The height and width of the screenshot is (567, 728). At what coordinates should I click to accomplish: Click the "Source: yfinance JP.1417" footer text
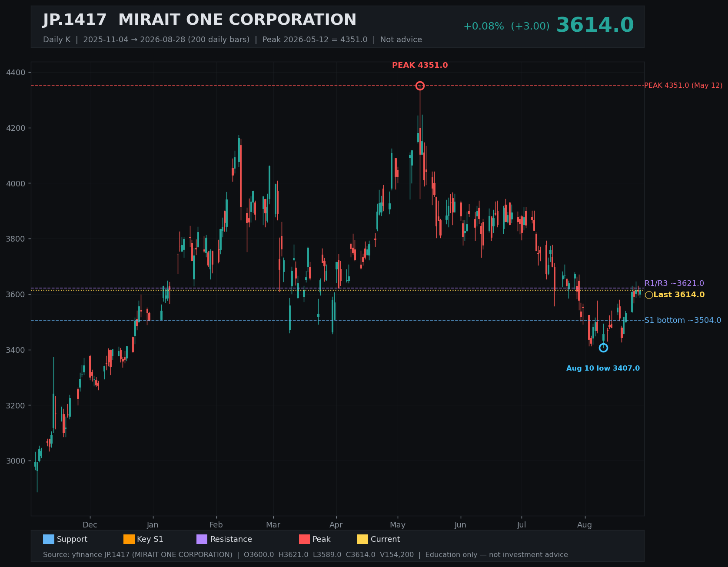pyautogui.click(x=138, y=555)
